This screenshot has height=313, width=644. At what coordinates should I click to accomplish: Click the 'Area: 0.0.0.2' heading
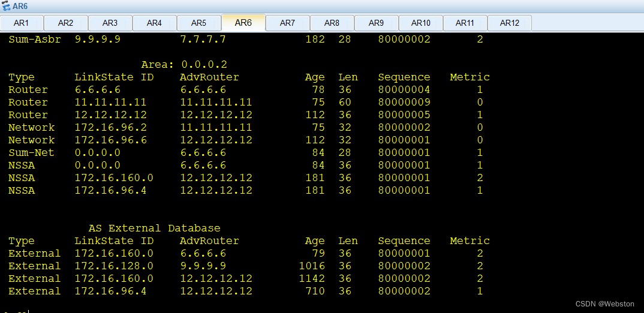pos(184,65)
